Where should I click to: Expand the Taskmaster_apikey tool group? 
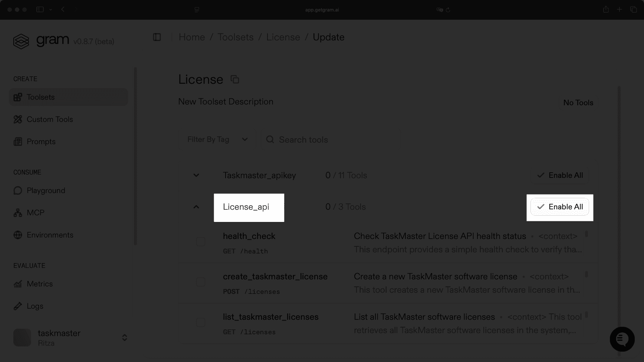click(x=196, y=175)
